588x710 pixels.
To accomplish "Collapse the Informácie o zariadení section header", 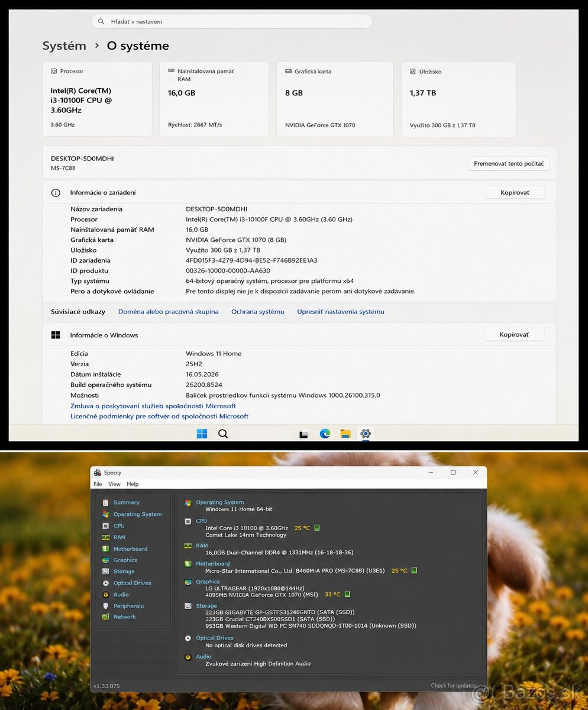I will point(299,192).
